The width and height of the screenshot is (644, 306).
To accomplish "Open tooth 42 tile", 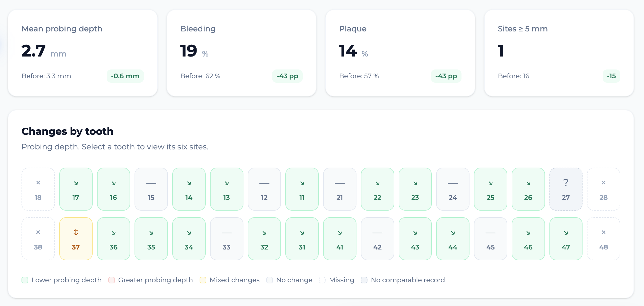I will tap(377, 239).
